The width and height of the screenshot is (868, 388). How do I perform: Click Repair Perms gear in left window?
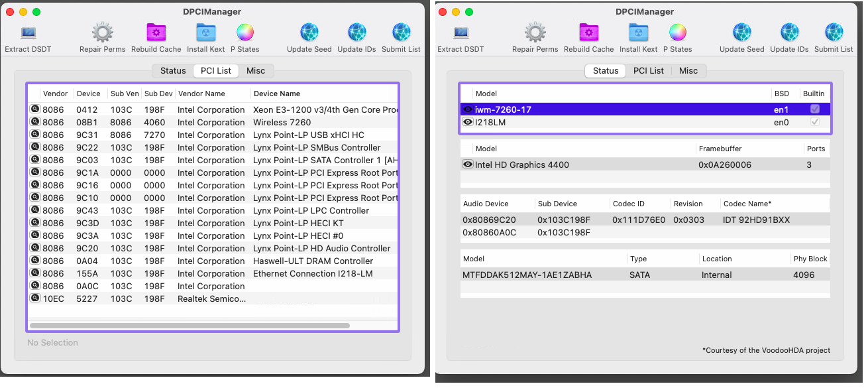click(102, 32)
